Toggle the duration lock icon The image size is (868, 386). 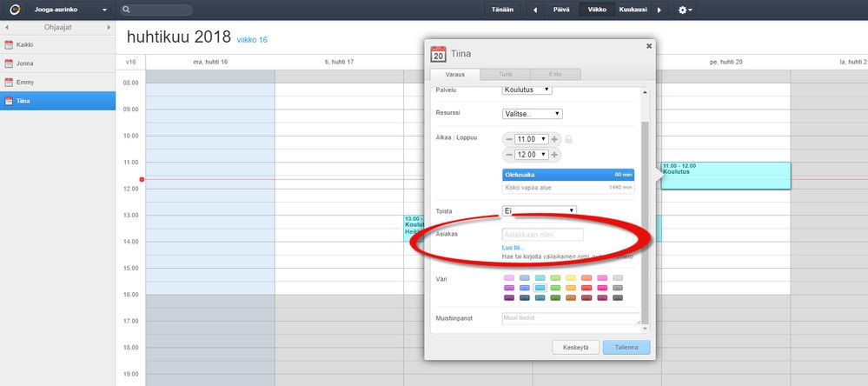(568, 139)
